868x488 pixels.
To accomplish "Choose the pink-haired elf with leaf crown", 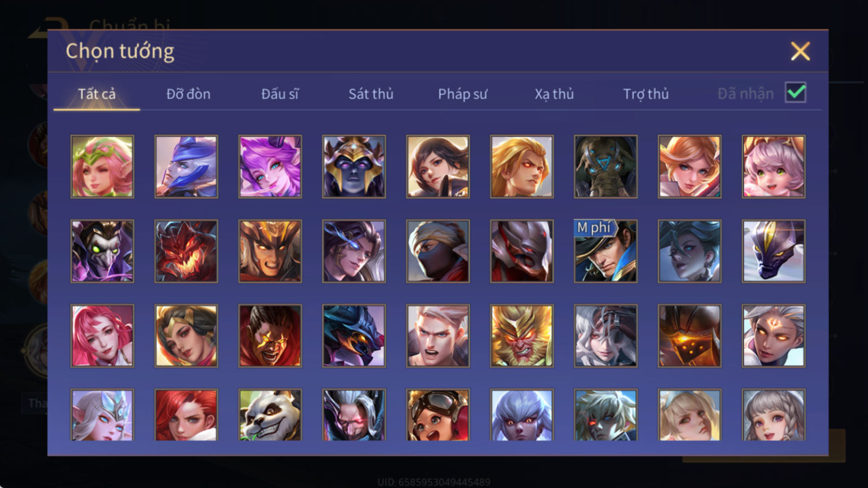I will pyautogui.click(x=102, y=167).
